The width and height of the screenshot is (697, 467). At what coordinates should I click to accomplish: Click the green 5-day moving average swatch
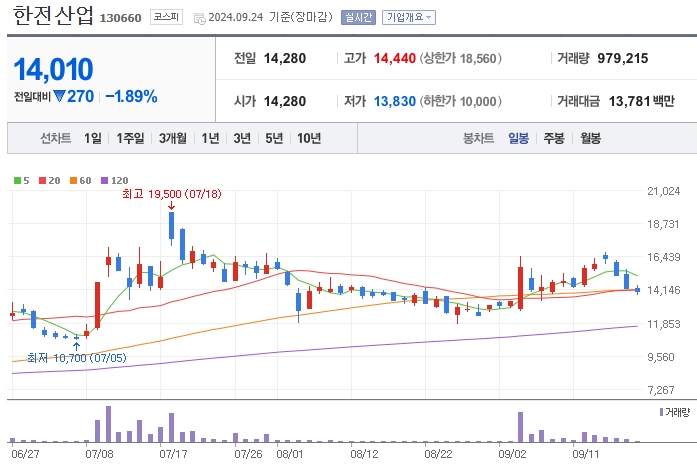pyautogui.click(x=17, y=180)
